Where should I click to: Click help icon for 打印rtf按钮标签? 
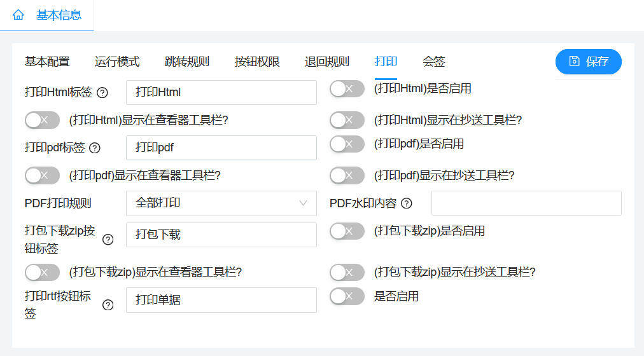108,305
